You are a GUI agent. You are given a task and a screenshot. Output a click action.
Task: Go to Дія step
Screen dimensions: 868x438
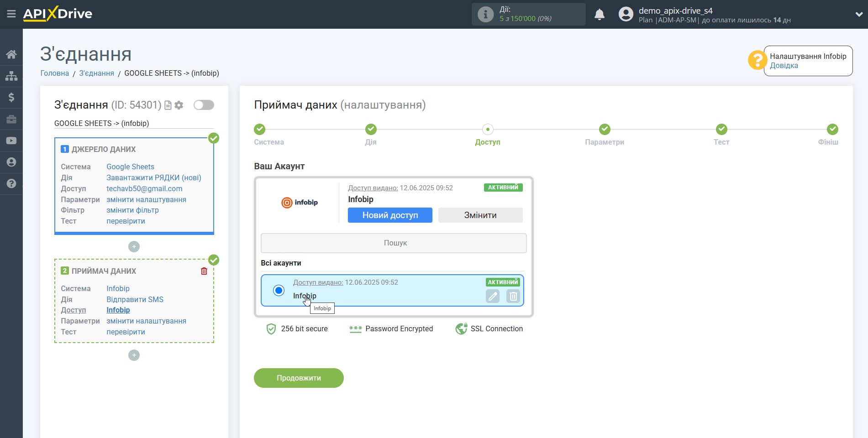pyautogui.click(x=371, y=130)
